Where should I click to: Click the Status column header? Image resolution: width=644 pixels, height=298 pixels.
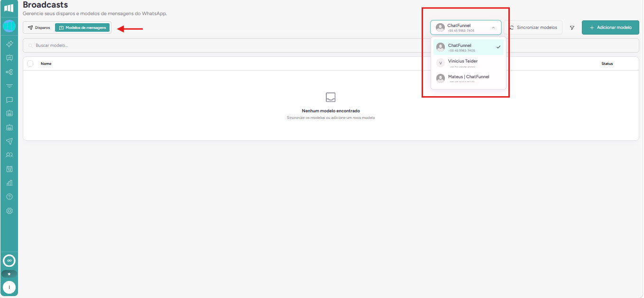click(x=607, y=63)
